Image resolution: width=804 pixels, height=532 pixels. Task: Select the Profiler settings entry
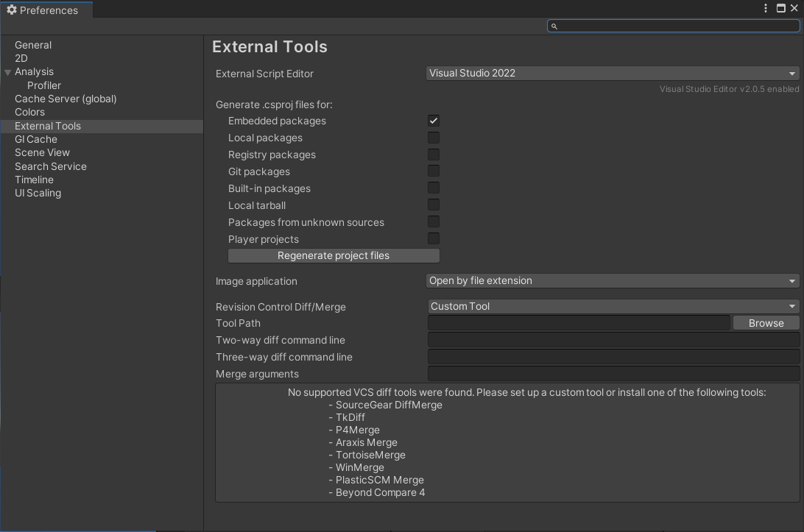point(43,85)
